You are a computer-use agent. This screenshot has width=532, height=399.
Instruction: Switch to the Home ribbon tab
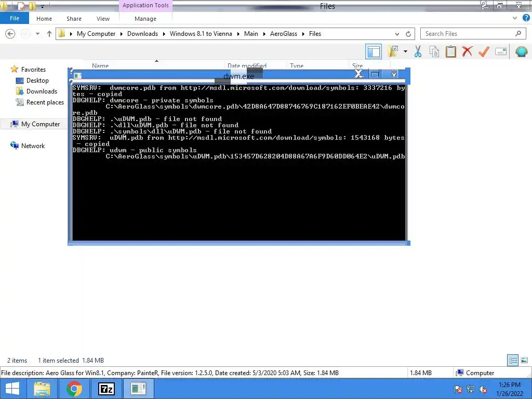[x=44, y=19]
